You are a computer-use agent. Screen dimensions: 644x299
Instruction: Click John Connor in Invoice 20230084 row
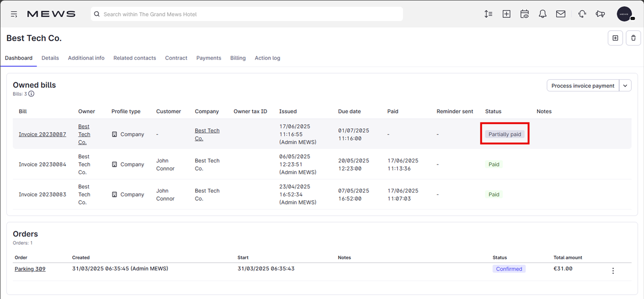coord(165,164)
